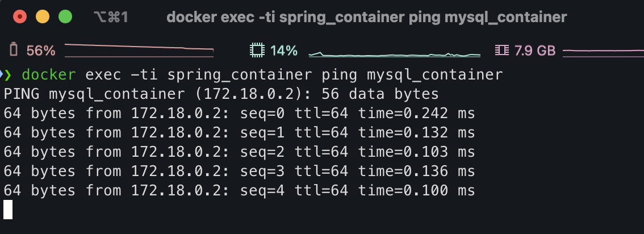Click the seq=4 time=0.100 ms line
Image resolution: width=644 pixels, height=234 pixels.
239,190
